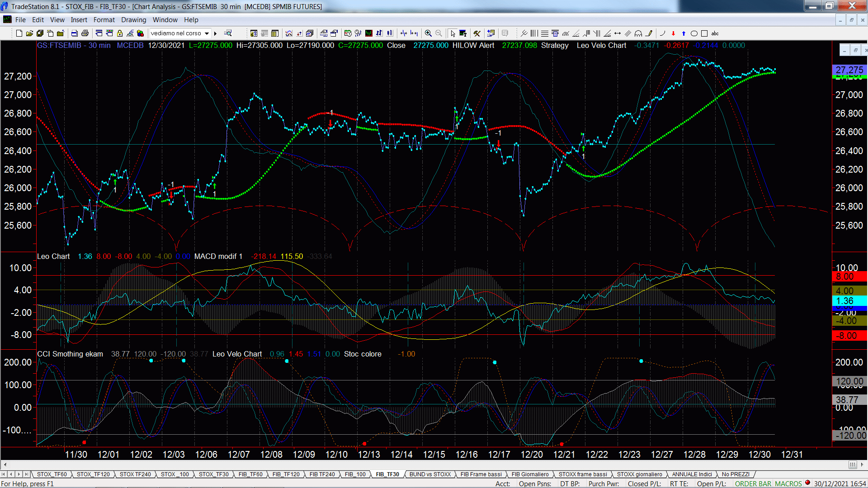Switch to the STOXX giornaliero tab

point(639,474)
